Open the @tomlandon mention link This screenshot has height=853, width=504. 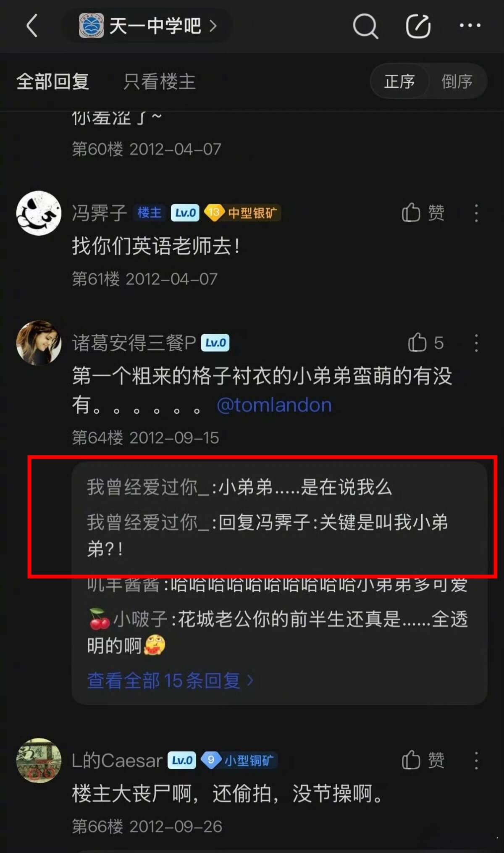coord(274,405)
